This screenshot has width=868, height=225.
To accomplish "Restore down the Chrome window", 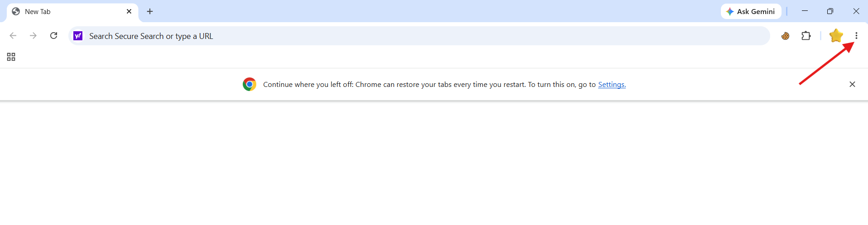I will click(x=830, y=11).
